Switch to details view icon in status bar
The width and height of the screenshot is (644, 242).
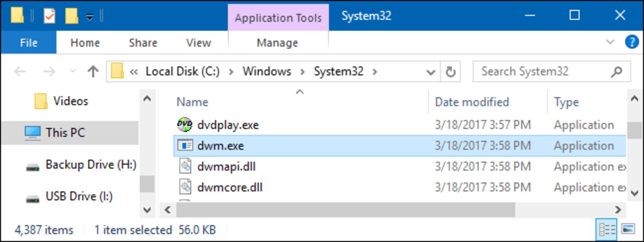(607, 230)
